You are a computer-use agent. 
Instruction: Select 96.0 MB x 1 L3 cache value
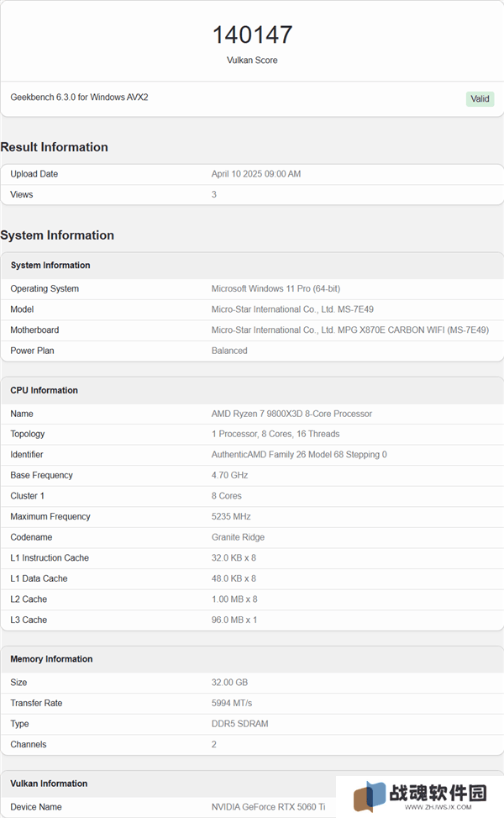click(x=234, y=620)
